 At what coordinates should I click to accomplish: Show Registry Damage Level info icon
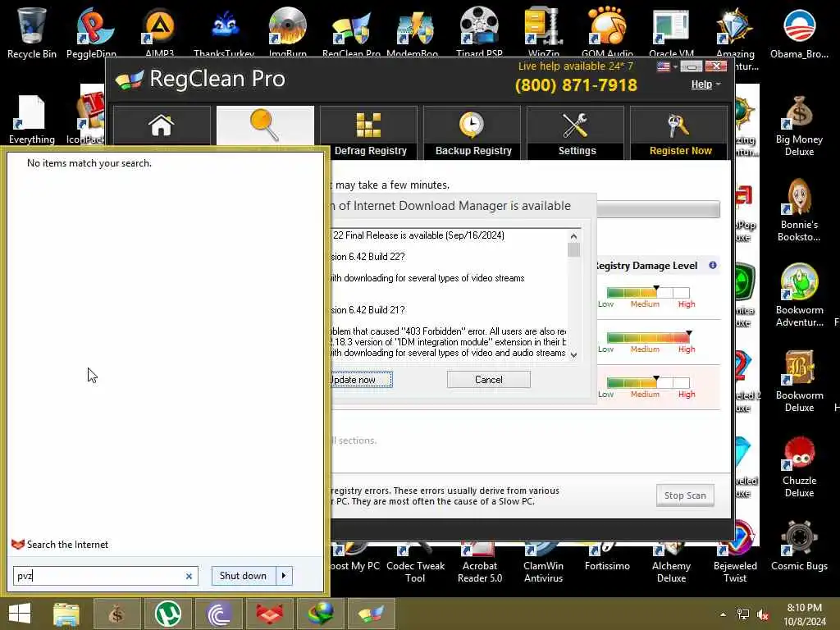pyautogui.click(x=713, y=265)
